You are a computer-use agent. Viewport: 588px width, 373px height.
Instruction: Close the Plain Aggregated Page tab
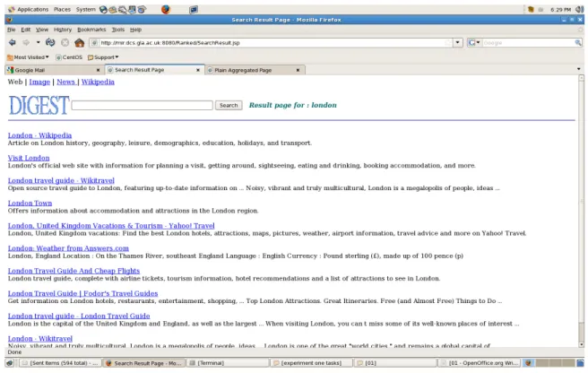pos(298,70)
